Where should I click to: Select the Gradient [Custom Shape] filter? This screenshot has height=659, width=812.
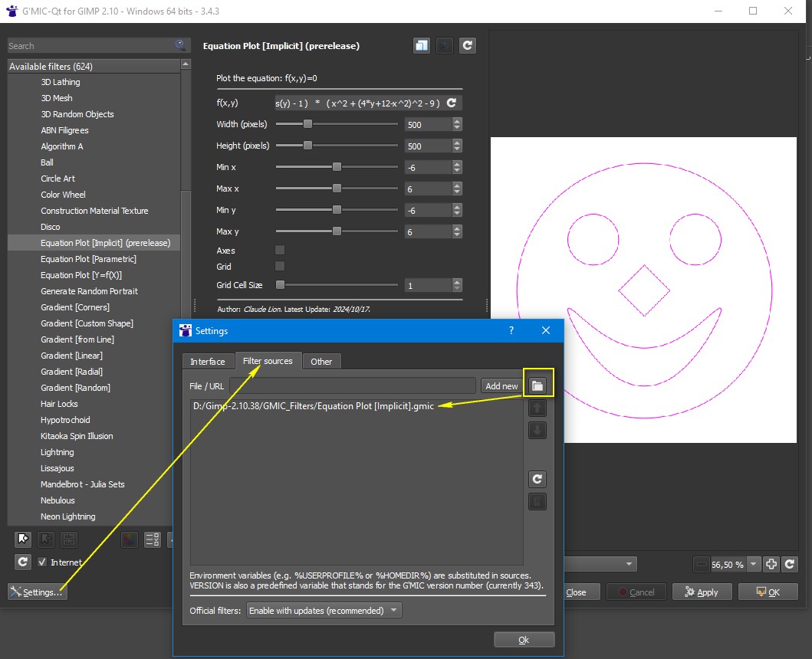click(87, 323)
